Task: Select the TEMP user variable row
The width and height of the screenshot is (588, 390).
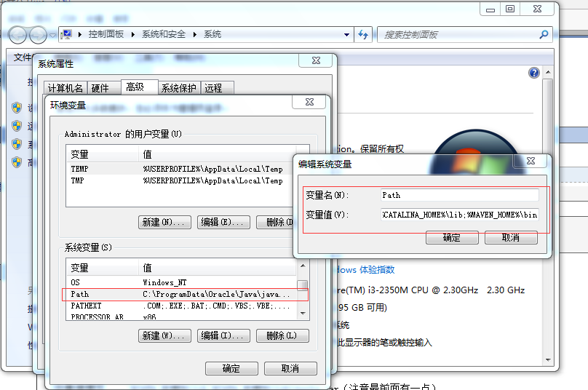Action: tap(181, 169)
